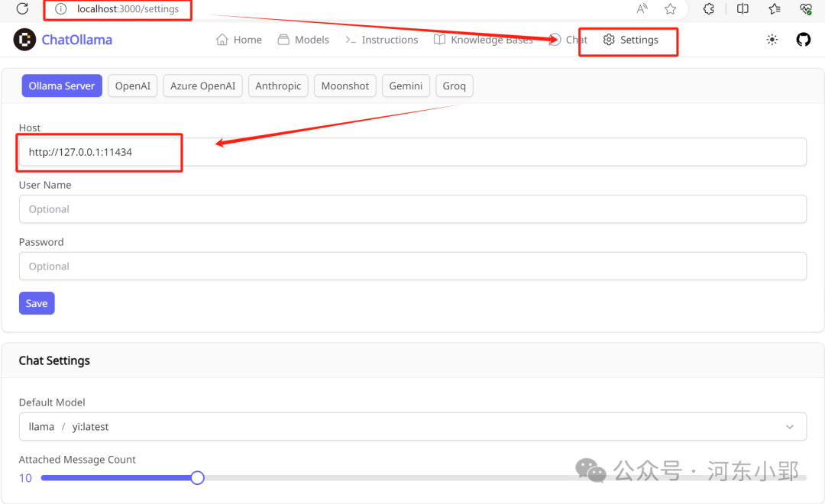Open the Models page
This screenshot has width=825, height=504.
(x=303, y=40)
